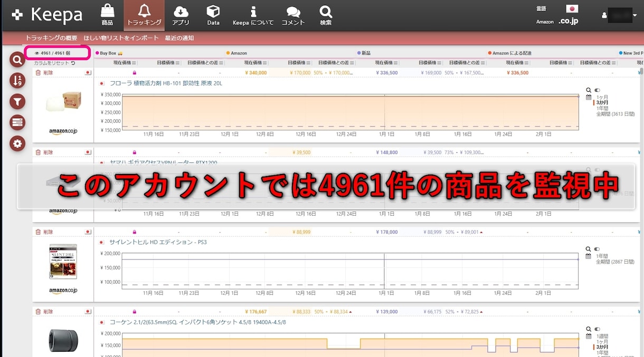
Task: Click the calendar icon beside the サイレントヒル graph
Action: [x=589, y=256]
